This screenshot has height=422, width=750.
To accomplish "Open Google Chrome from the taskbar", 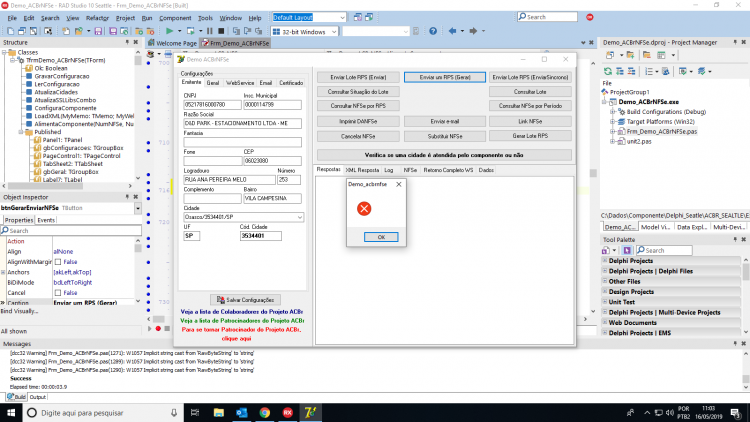I will click(265, 412).
